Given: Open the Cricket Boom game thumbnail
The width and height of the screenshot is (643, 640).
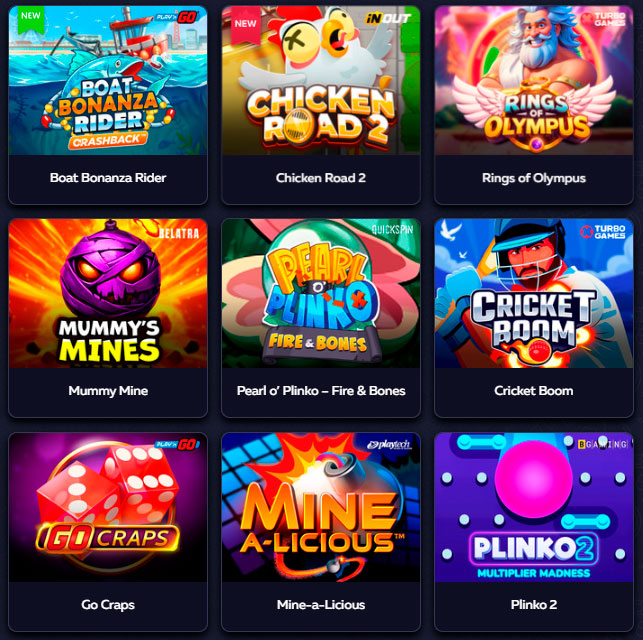Looking at the screenshot, I should [x=534, y=294].
